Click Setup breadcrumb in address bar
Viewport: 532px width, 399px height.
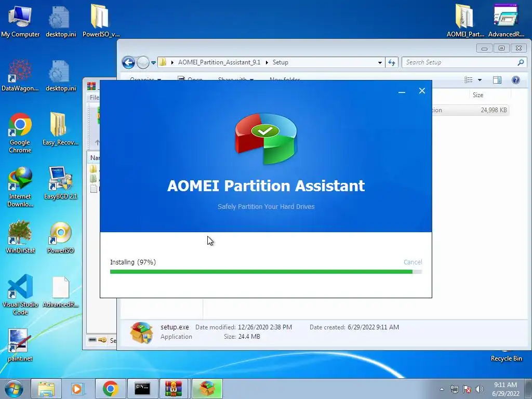click(280, 62)
